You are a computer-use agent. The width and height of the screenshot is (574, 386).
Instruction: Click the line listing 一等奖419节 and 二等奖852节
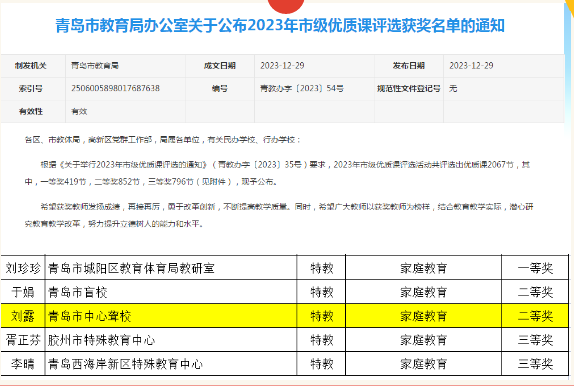[151, 182]
